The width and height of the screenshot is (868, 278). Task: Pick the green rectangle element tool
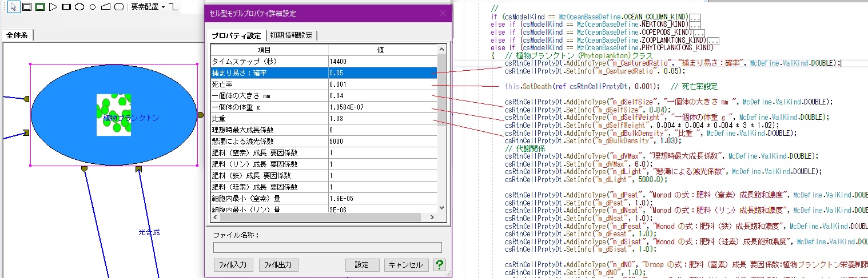[39, 7]
